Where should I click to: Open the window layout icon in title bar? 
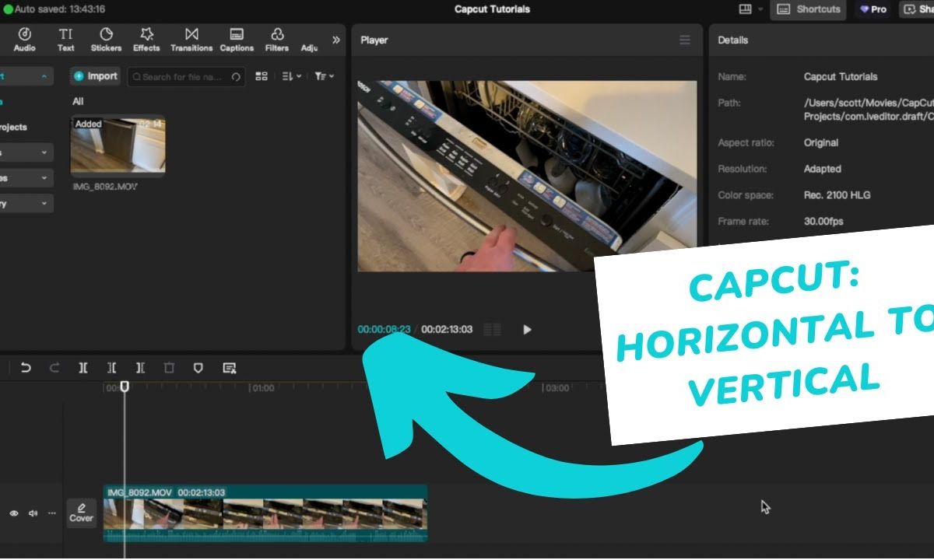(x=746, y=9)
